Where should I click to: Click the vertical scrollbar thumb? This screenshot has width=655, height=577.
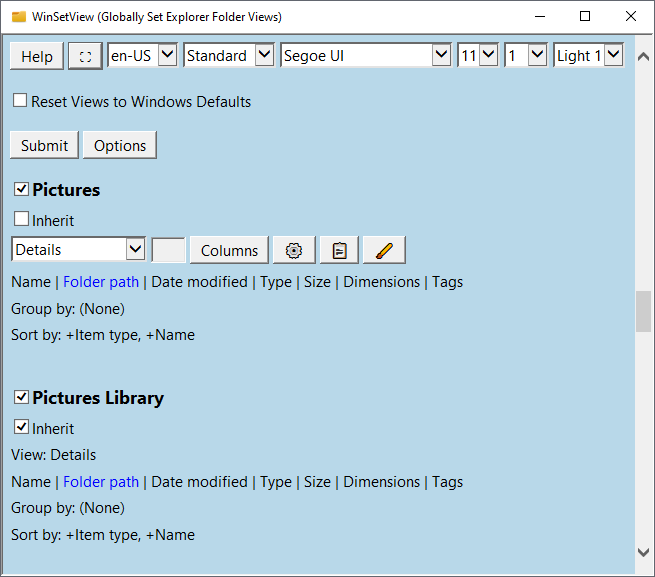coord(643,312)
